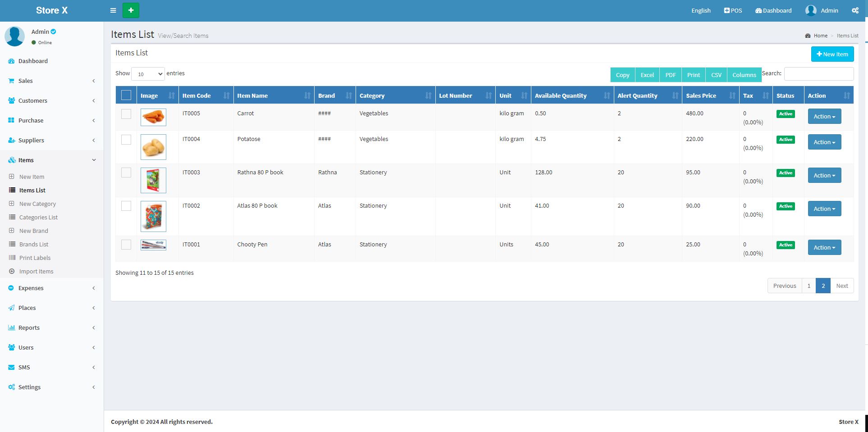The width and height of the screenshot is (868, 432).
Task: Click the Atlas 80 P book thumbnail
Action: click(153, 216)
